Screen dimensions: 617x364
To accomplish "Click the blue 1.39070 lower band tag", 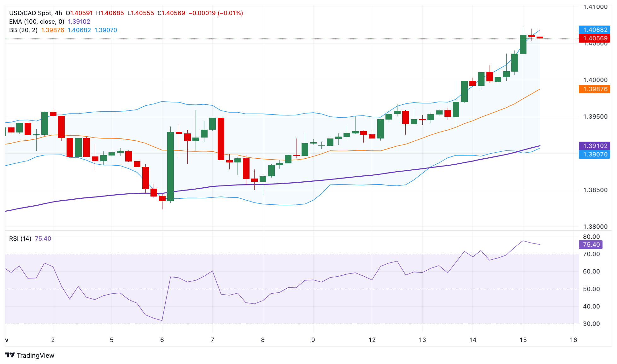I will 595,154.
